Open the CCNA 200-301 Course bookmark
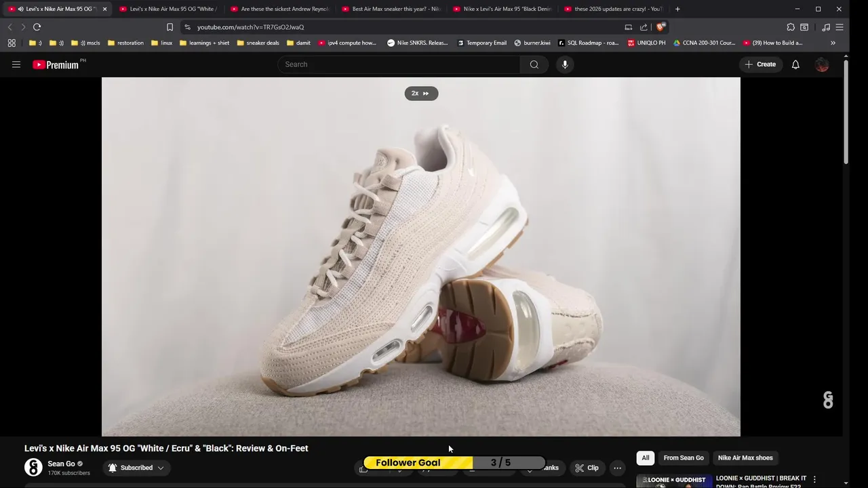 (x=704, y=43)
